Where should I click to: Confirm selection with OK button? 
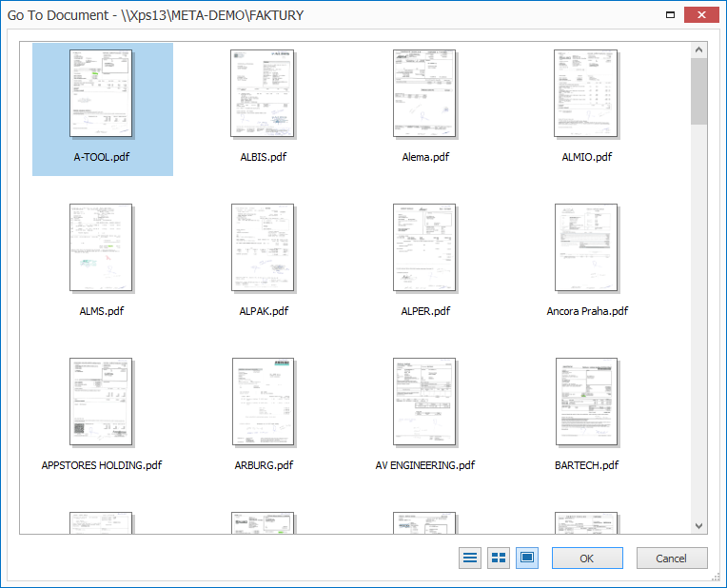click(587, 558)
